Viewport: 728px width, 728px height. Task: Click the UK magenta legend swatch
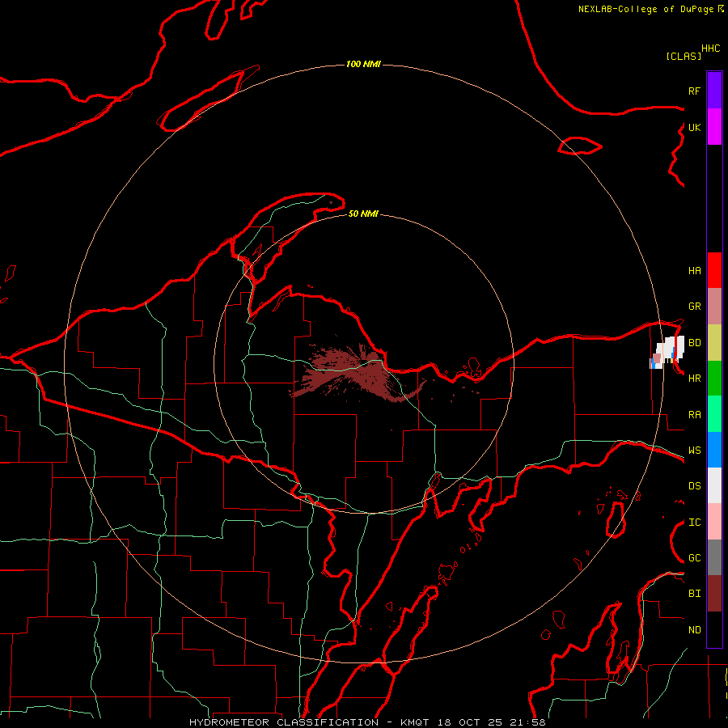(714, 127)
